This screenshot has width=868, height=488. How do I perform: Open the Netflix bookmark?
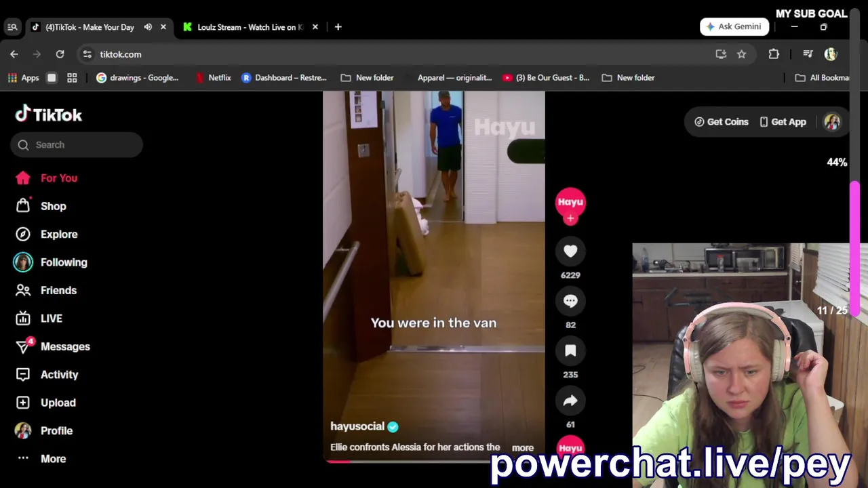(213, 78)
